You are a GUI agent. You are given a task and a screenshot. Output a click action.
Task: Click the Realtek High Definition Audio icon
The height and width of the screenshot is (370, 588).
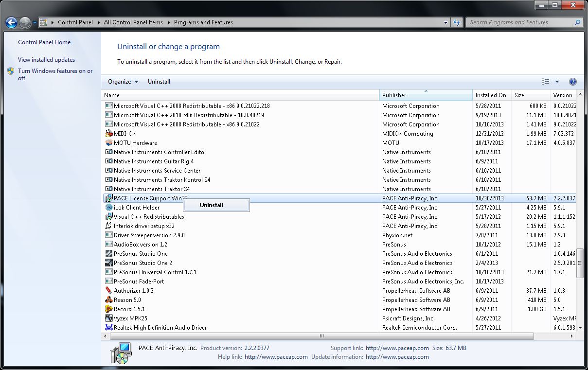coord(109,328)
